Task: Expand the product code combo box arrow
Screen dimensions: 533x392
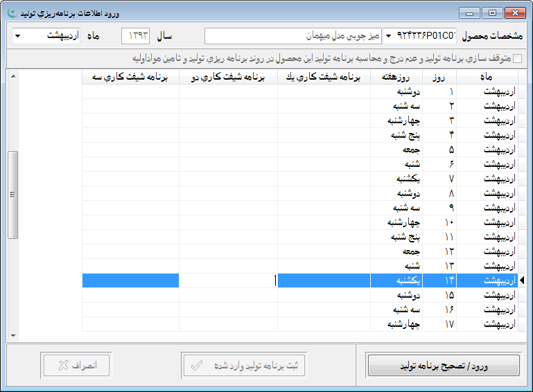Action: click(x=388, y=36)
